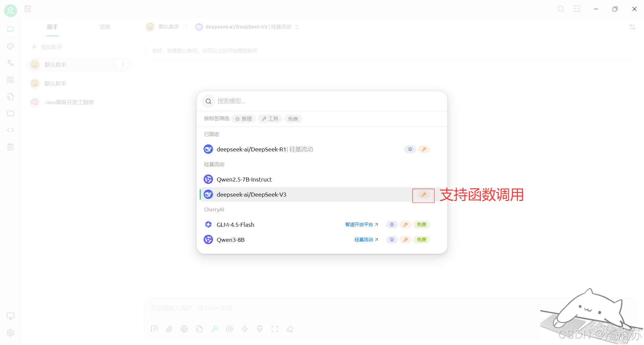Click the search icon in title bar
The width and height of the screenshot is (644, 345).
pos(561,9)
